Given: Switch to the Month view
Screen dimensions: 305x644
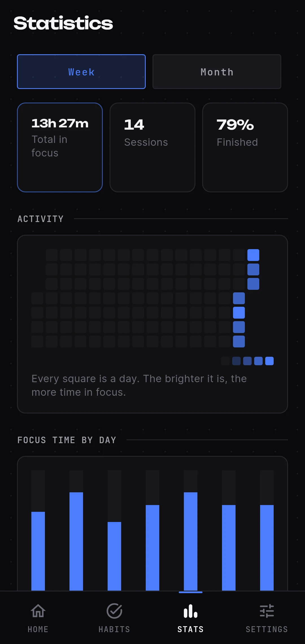Looking at the screenshot, I should 217,72.
